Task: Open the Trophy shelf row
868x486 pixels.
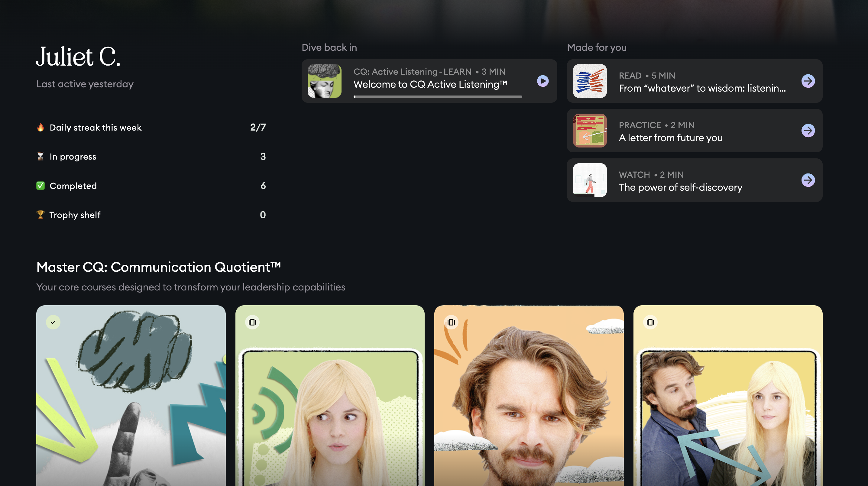Action: click(x=151, y=215)
